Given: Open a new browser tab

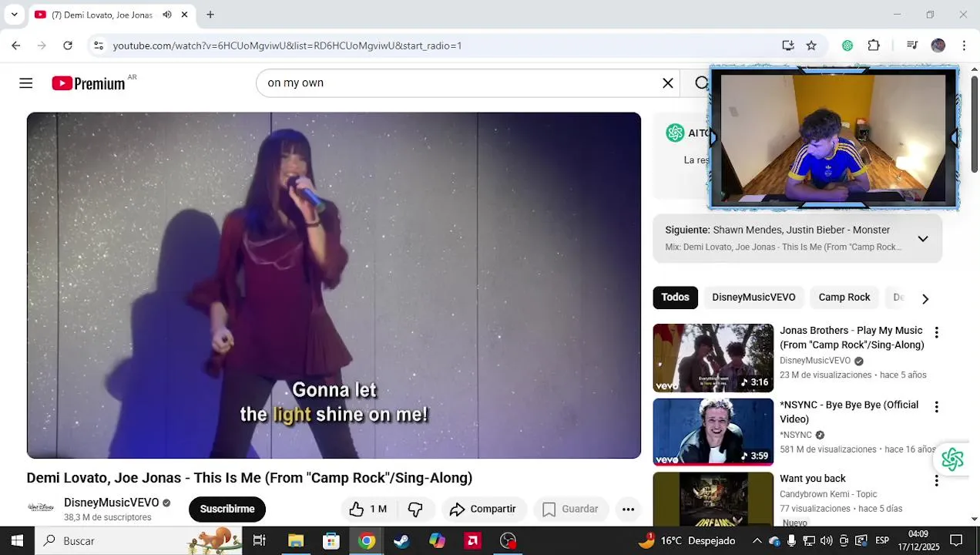Looking at the screenshot, I should [210, 15].
